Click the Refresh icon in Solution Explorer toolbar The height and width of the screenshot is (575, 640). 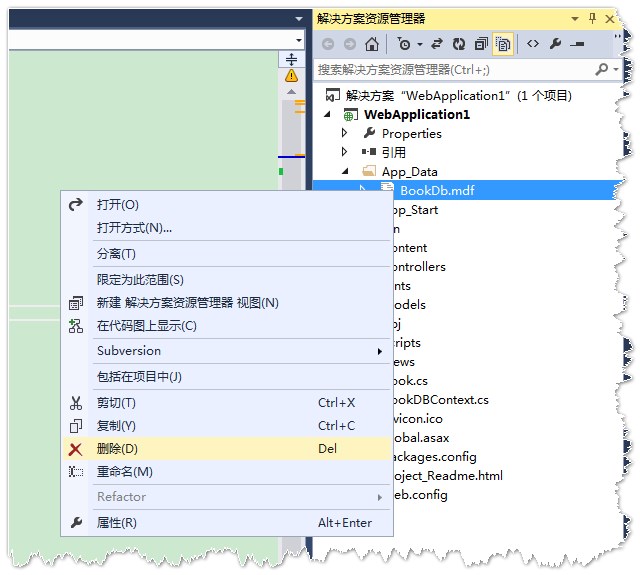(x=459, y=44)
